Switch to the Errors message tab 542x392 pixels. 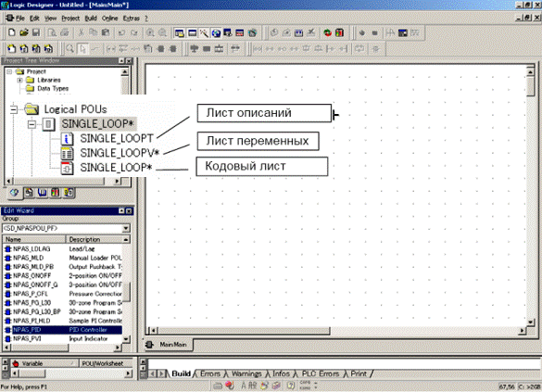pos(210,373)
